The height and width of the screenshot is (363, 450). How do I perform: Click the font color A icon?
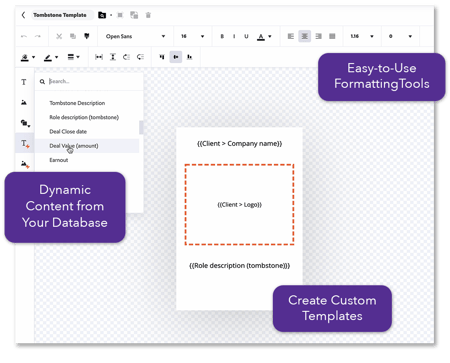coord(261,36)
